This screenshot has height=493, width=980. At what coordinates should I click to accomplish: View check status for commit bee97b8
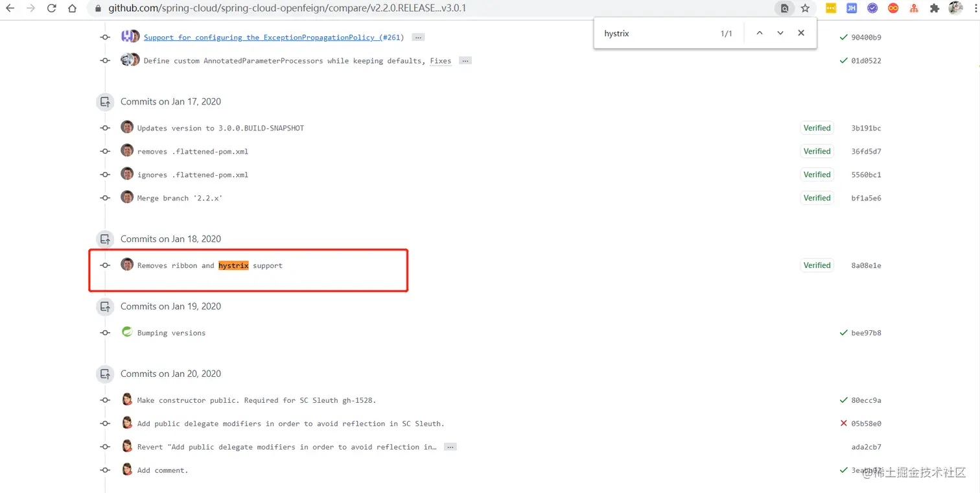coord(843,333)
